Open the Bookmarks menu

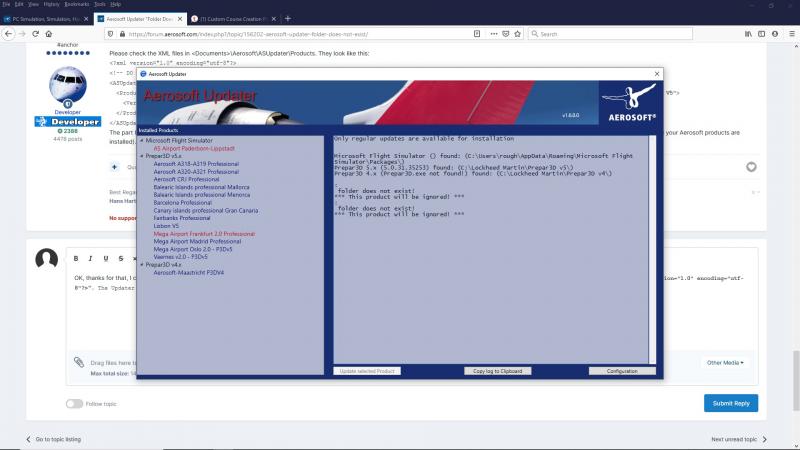pyautogui.click(x=77, y=4)
